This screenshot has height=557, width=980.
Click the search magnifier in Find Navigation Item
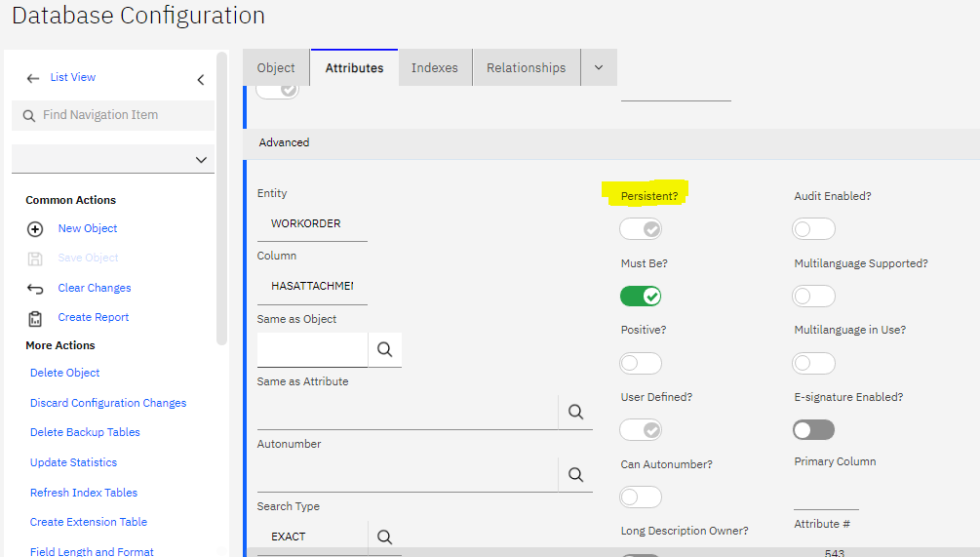[28, 116]
